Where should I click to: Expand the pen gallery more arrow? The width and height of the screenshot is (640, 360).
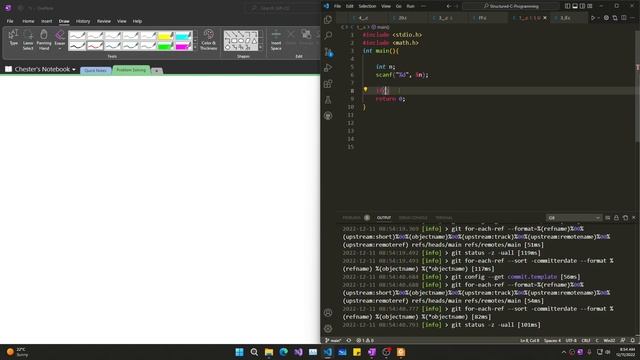point(195,48)
